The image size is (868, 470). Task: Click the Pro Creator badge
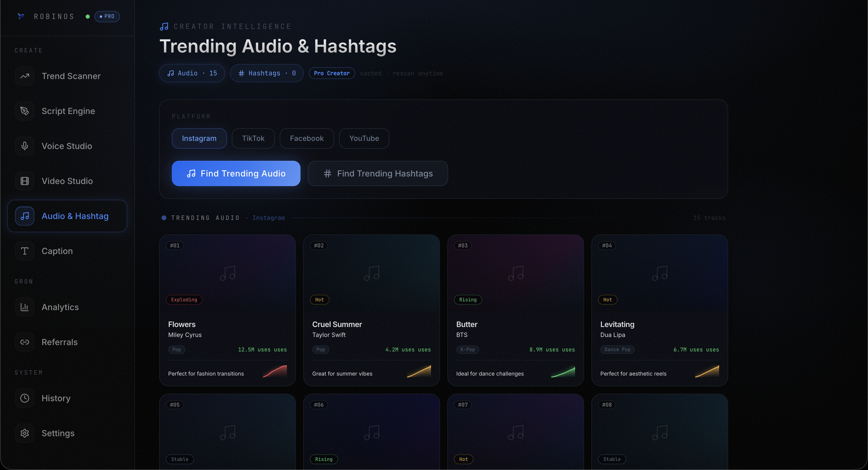[x=332, y=73]
